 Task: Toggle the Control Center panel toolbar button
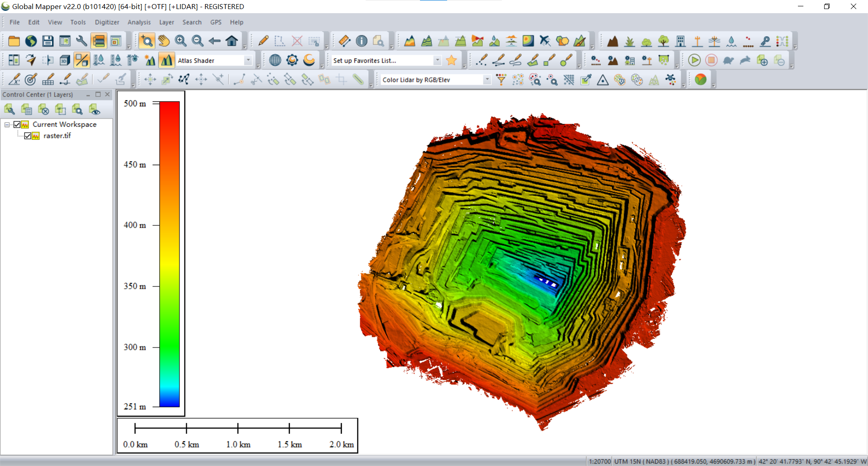click(x=99, y=41)
